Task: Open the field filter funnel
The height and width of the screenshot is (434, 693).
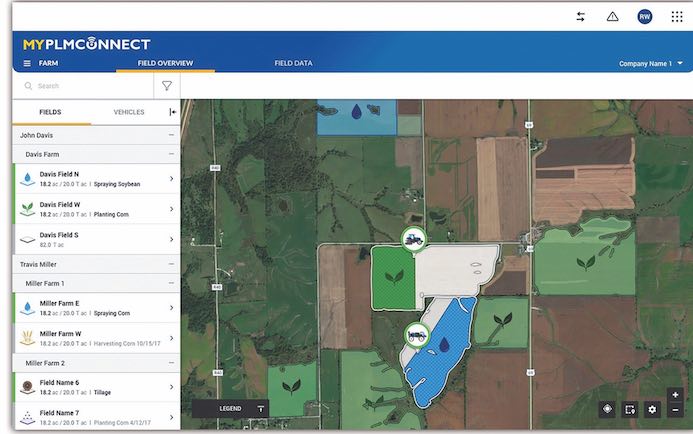Action: pyautogui.click(x=167, y=86)
